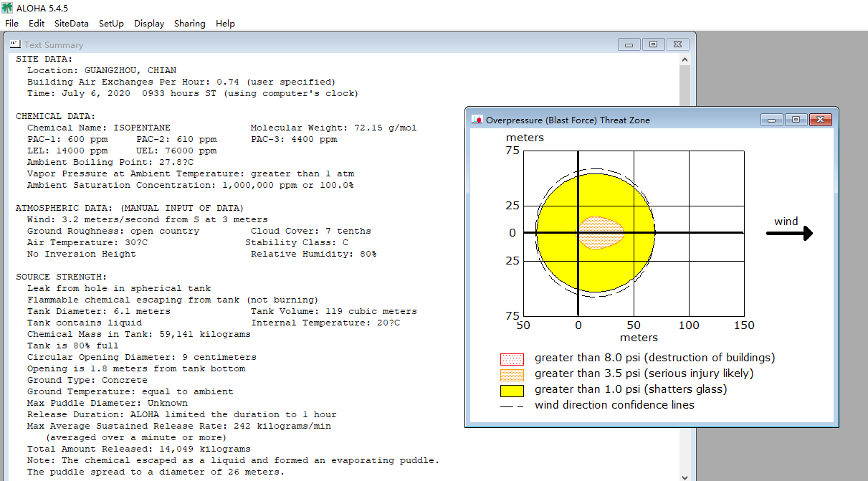This screenshot has height=481, width=868.
Task: Click the CHEMICAL DATA heading
Action: (55, 116)
